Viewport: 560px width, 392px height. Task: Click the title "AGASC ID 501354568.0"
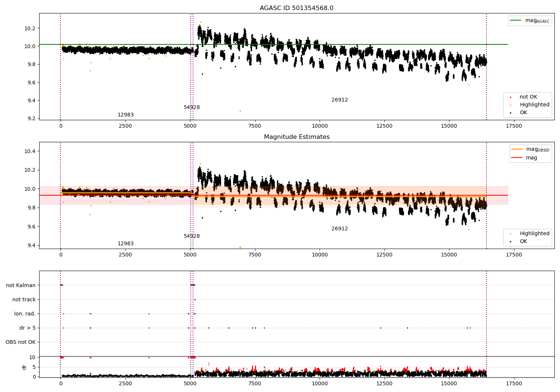pyautogui.click(x=296, y=8)
